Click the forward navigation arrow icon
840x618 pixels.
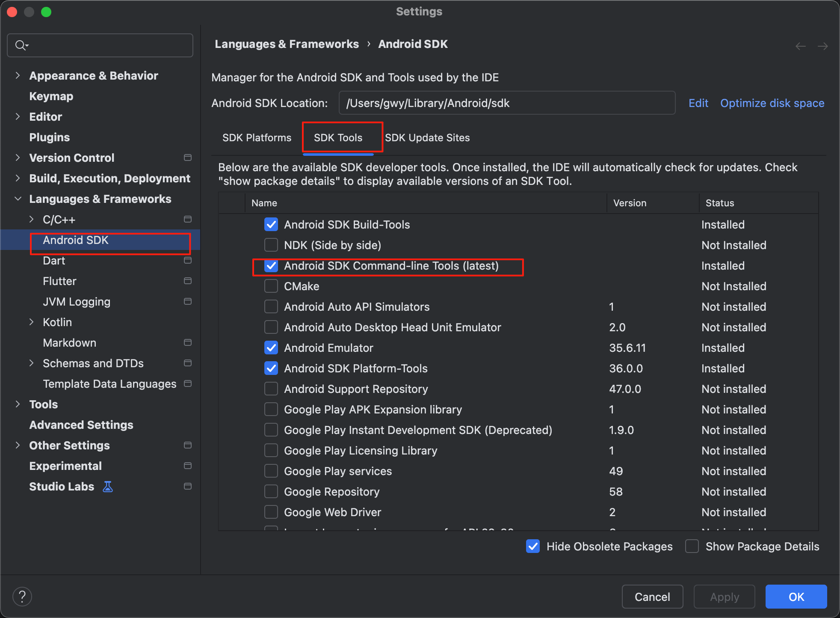822,46
